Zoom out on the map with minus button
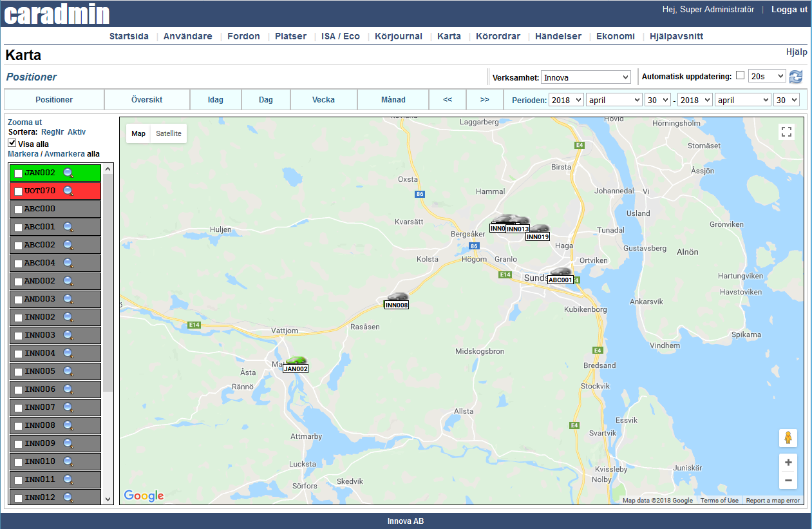 (788, 480)
